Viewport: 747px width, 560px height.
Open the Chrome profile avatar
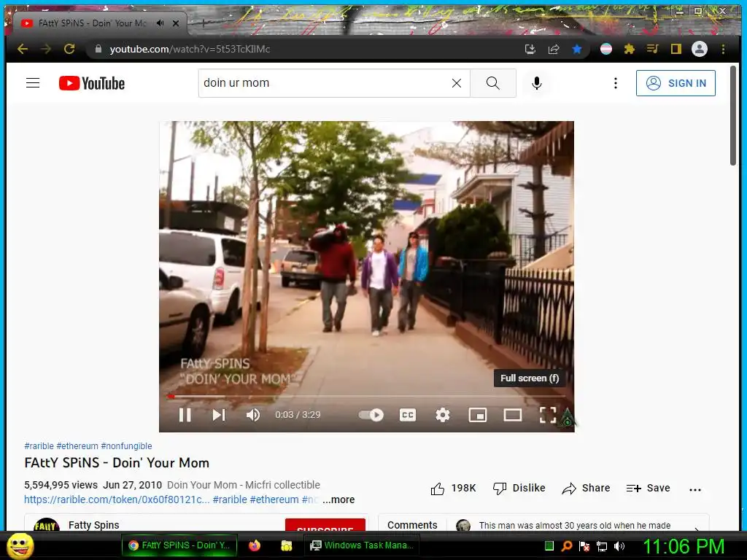click(700, 49)
